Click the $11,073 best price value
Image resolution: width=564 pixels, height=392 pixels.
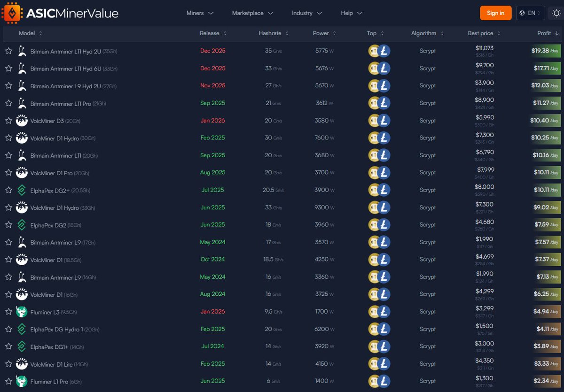(485, 48)
